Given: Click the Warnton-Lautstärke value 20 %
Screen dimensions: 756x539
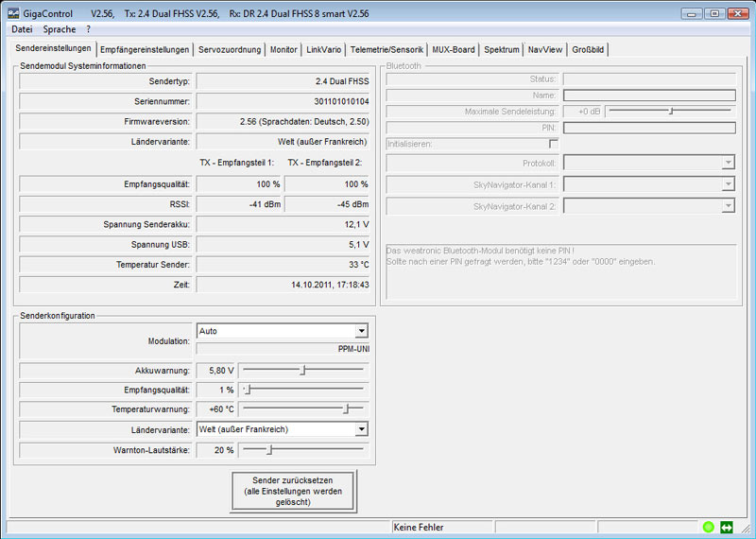Looking at the screenshot, I should [x=224, y=450].
